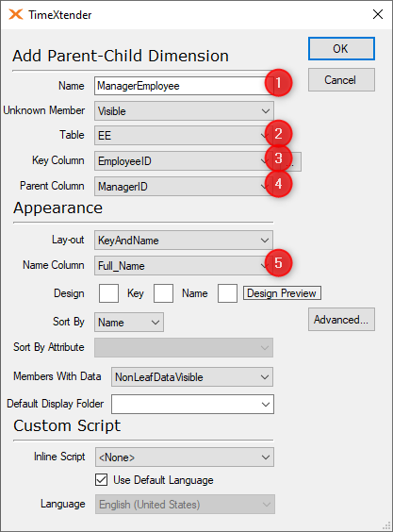393x532 pixels.
Task: Click the TimeXtender logo icon
Action: [x=16, y=14]
